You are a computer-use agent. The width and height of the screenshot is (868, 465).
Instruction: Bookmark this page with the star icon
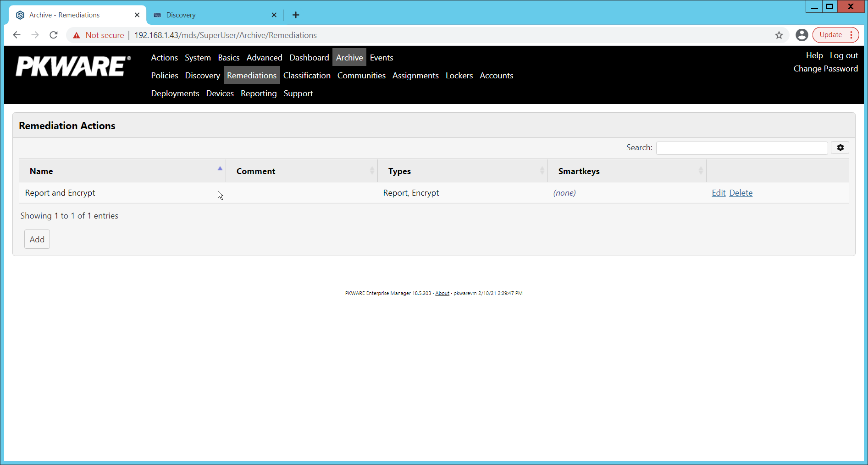[x=779, y=35]
